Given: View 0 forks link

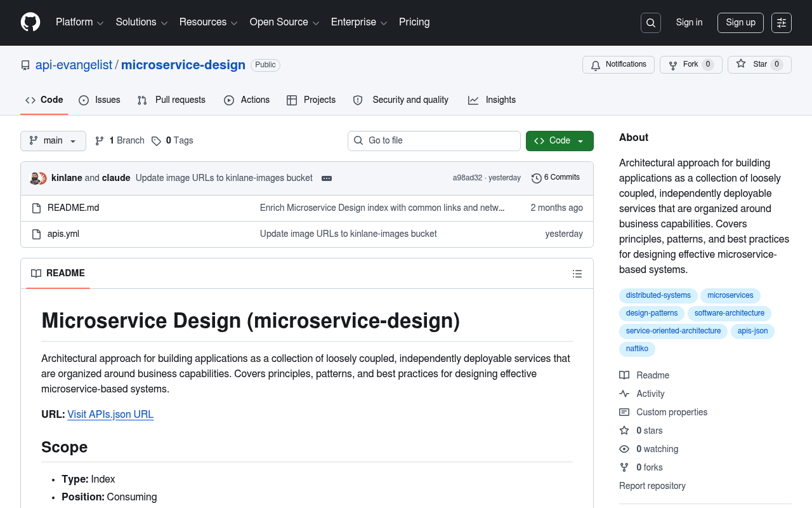Looking at the screenshot, I should pyautogui.click(x=641, y=467).
